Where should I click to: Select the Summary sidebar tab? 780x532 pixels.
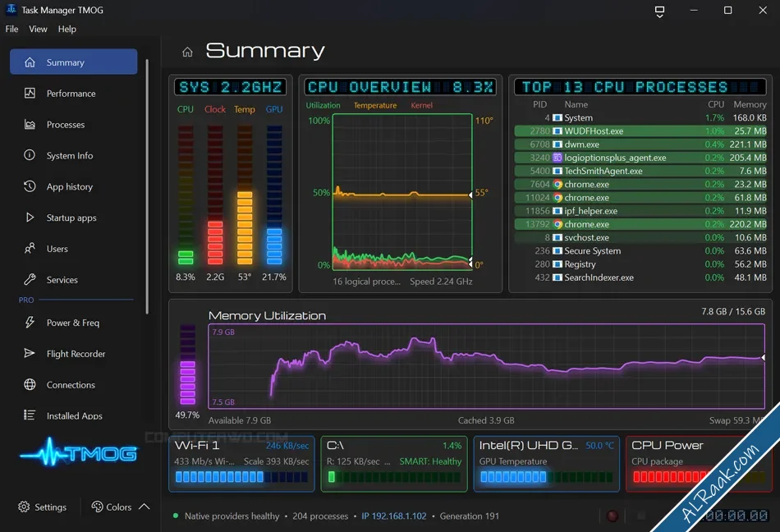point(74,62)
